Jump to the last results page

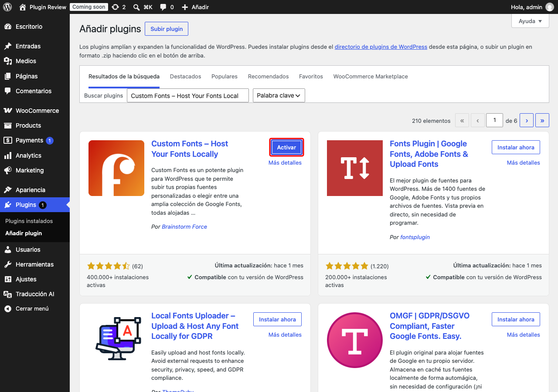542,120
